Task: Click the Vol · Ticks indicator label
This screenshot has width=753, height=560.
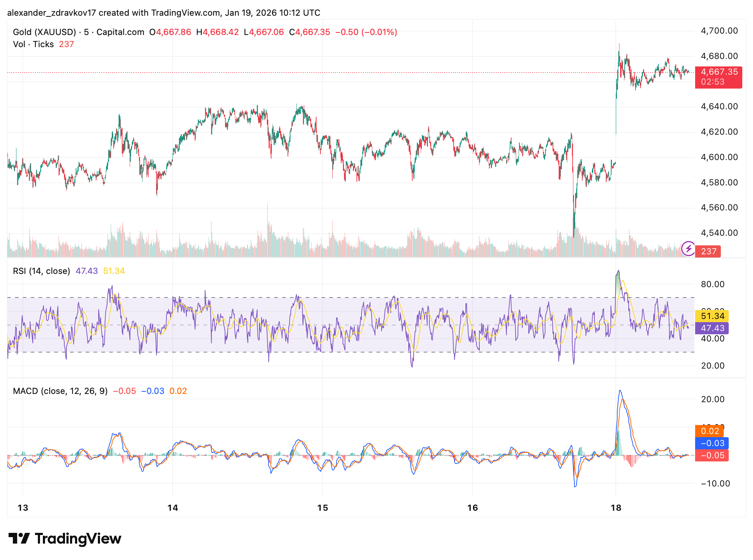Action: [x=33, y=44]
